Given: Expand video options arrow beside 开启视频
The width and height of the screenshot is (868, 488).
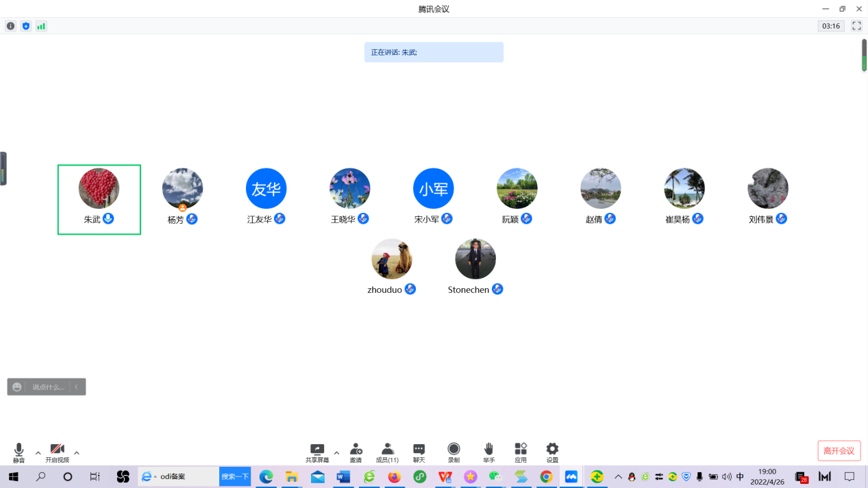Looking at the screenshot, I should [77, 452].
